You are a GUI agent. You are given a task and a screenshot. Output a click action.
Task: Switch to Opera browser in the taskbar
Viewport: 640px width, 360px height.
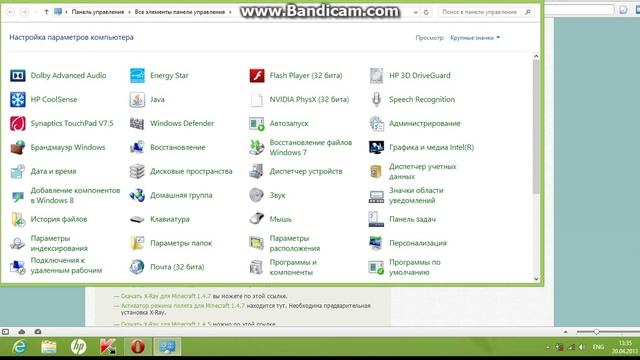click(x=138, y=347)
